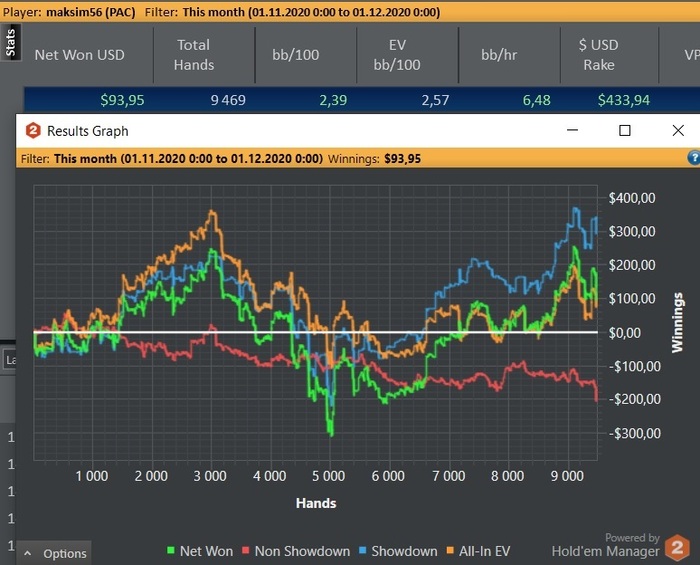The width and height of the screenshot is (700, 565).
Task: Sort by the $ USD Rake column
Action: [598, 55]
